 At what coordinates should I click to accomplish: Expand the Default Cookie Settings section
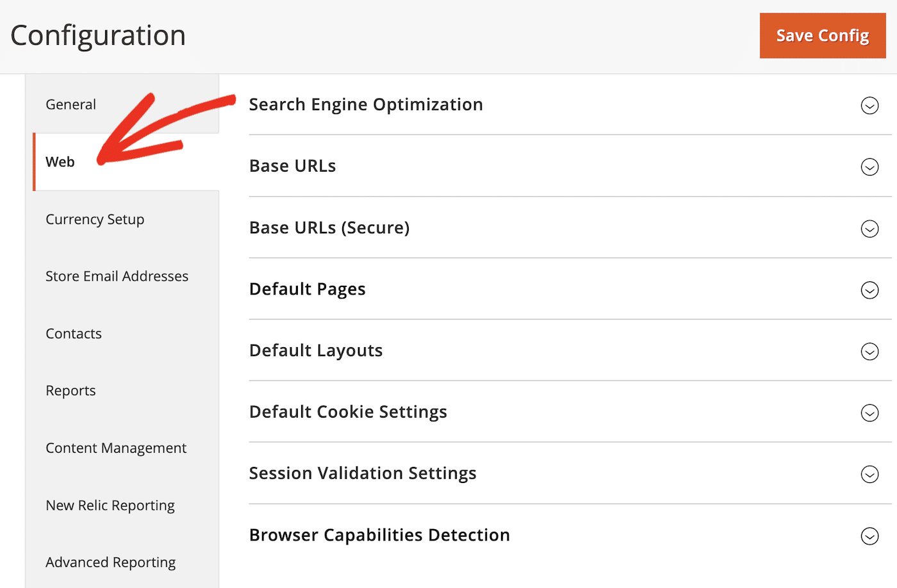click(x=869, y=413)
